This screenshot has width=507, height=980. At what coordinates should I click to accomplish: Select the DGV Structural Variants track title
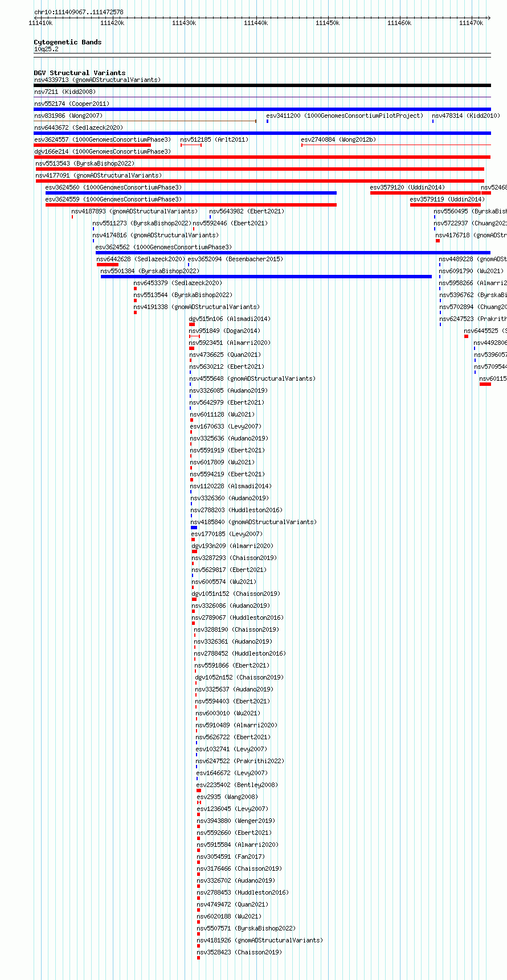(80, 73)
